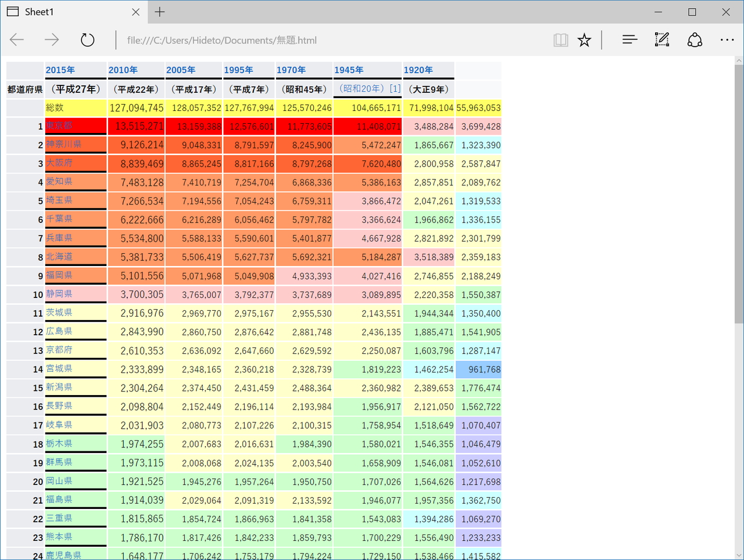Select the Sheet1 tab
Screen dimensions: 744x560
(73, 12)
